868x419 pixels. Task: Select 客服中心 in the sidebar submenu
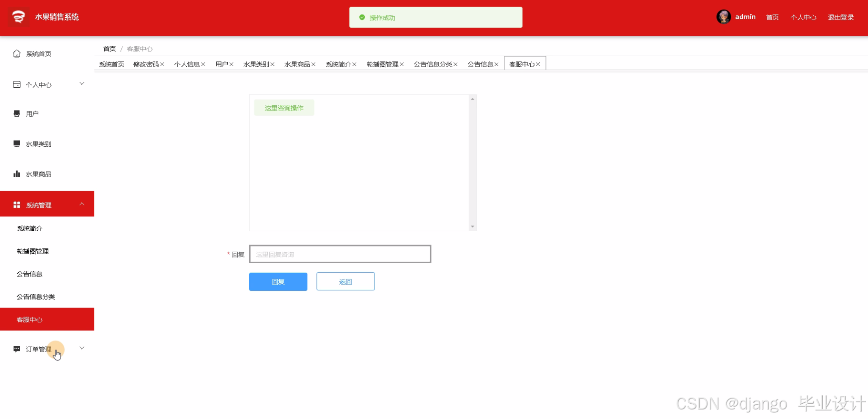point(47,319)
